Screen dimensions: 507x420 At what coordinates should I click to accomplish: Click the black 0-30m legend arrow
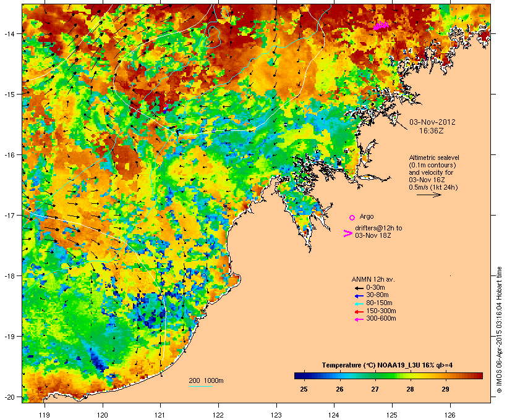(359, 288)
